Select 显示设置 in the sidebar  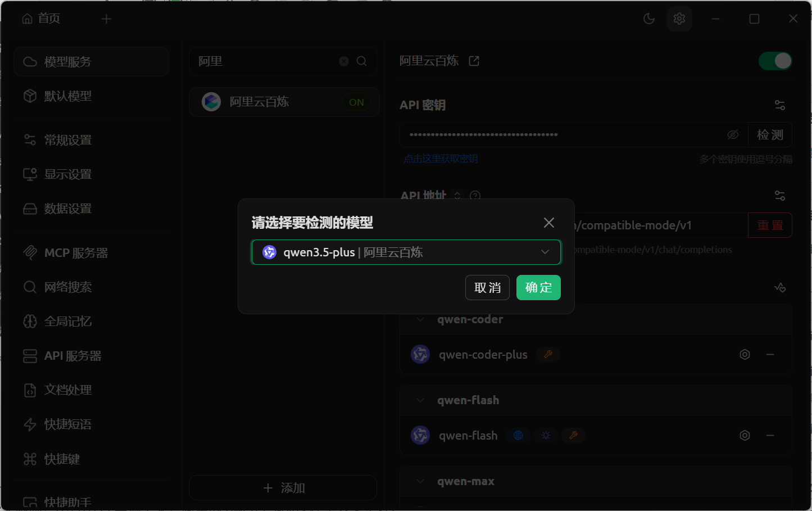(x=68, y=174)
